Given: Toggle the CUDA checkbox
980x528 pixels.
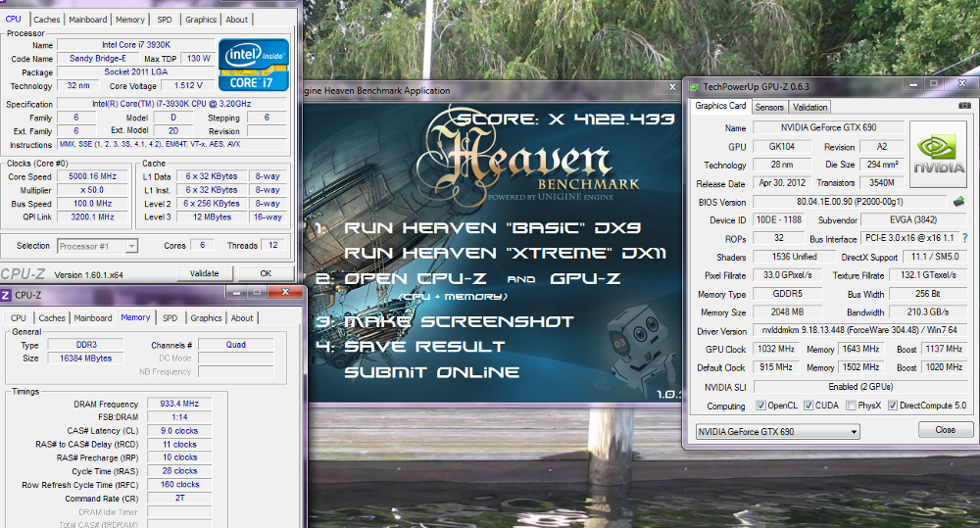Looking at the screenshot, I should point(808,406).
